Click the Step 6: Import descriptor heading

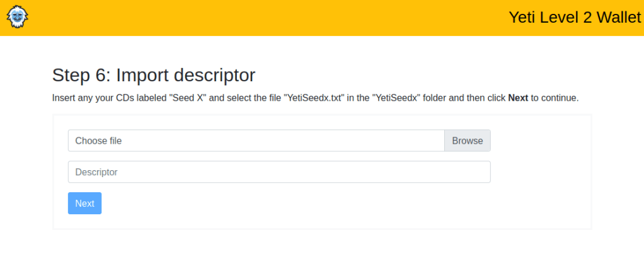coord(154,75)
